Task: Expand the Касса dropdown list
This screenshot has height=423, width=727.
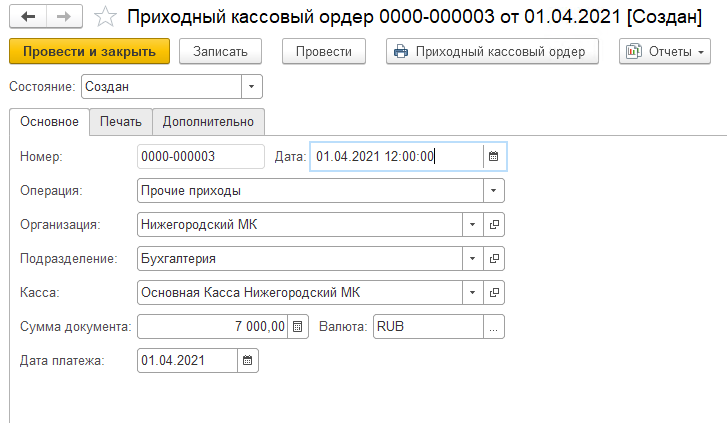Action: [472, 292]
